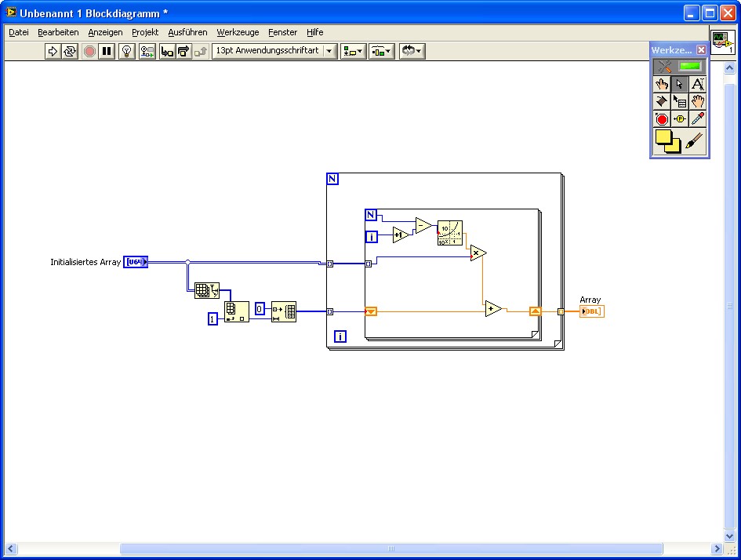Toggle Highlight Execution light bulb
The image size is (741, 560).
pos(127,51)
